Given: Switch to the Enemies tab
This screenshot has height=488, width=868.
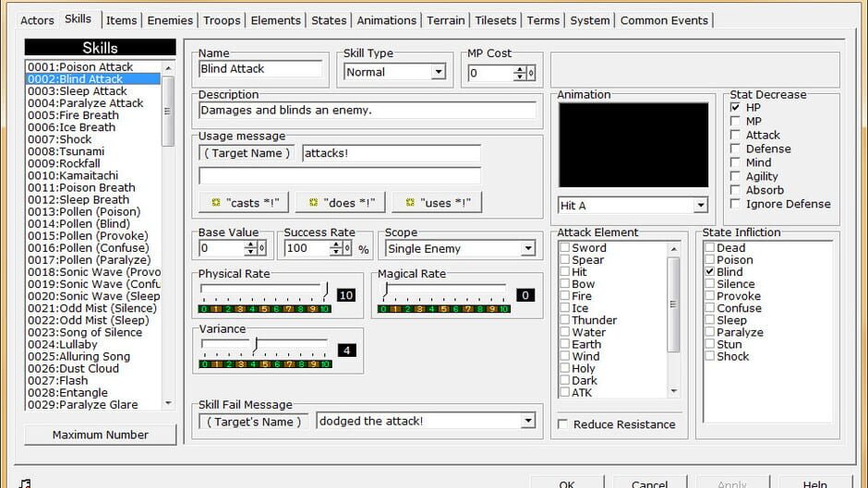Looking at the screenshot, I should tap(170, 20).
